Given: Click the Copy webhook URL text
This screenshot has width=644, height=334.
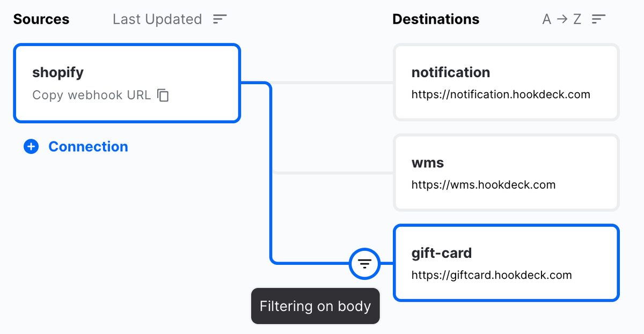Looking at the screenshot, I should [91, 95].
